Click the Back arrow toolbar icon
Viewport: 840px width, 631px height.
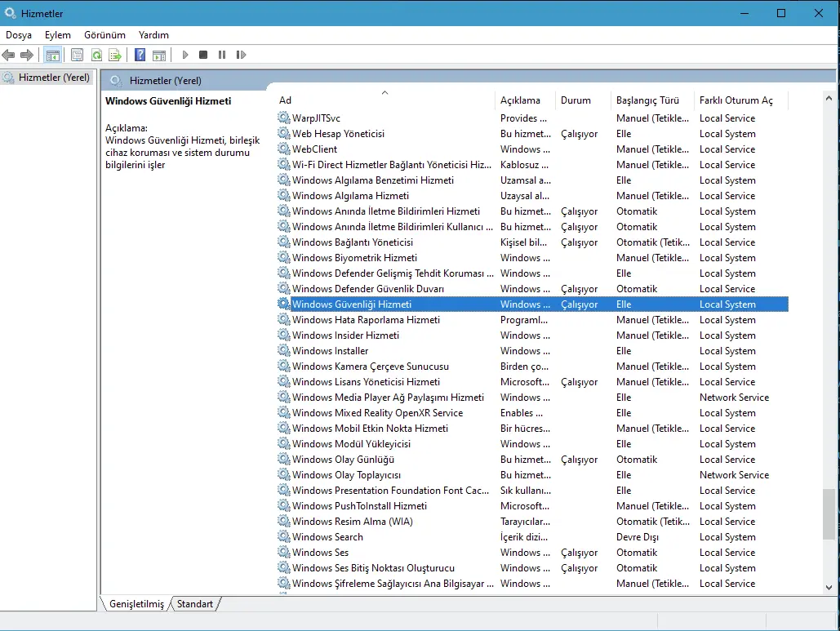(x=8, y=55)
